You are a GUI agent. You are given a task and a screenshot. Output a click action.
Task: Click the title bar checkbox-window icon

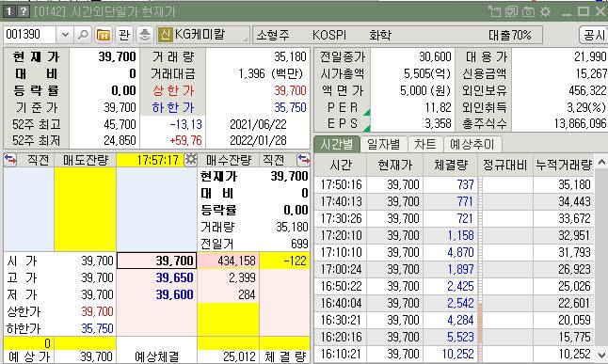(511, 11)
